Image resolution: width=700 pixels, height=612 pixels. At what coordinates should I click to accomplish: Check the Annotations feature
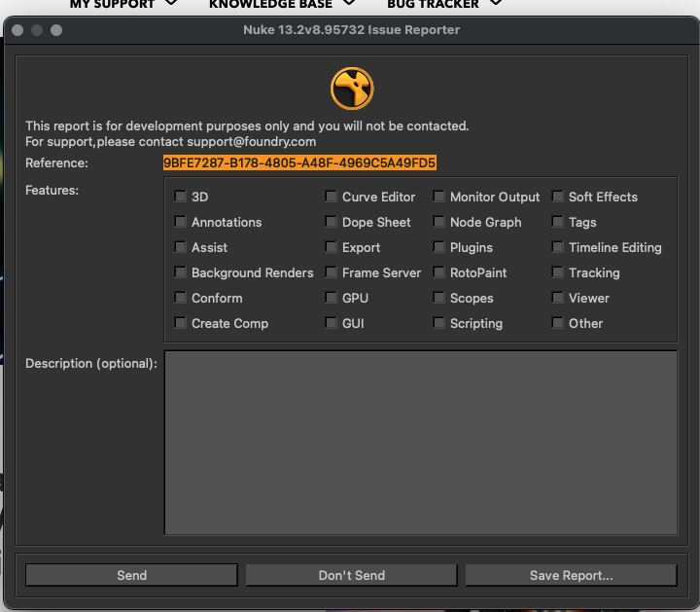tap(181, 222)
